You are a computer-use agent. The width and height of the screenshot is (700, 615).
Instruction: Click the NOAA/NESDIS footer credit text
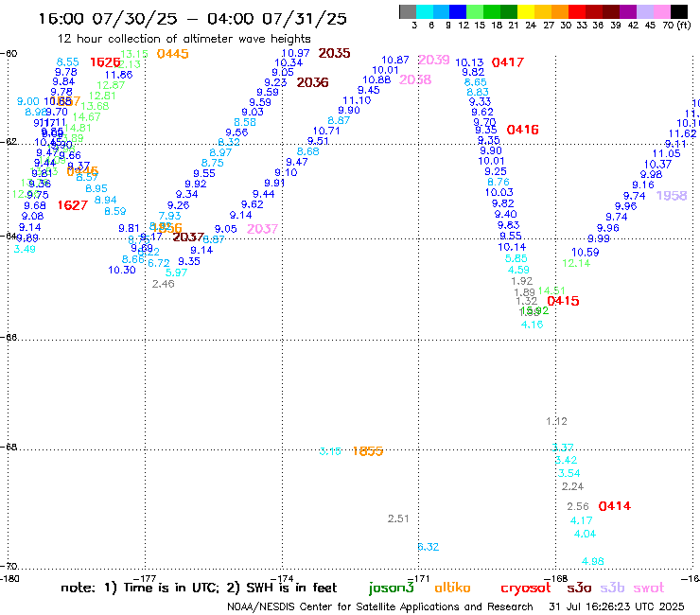pyautogui.click(x=380, y=607)
